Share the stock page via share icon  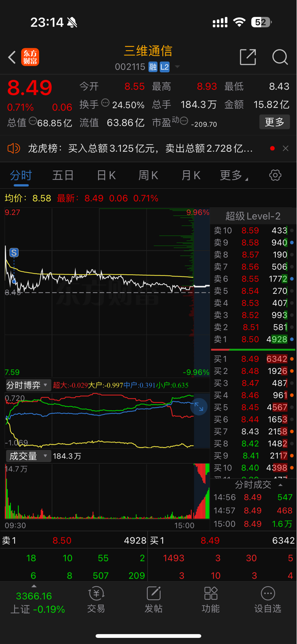248,57
